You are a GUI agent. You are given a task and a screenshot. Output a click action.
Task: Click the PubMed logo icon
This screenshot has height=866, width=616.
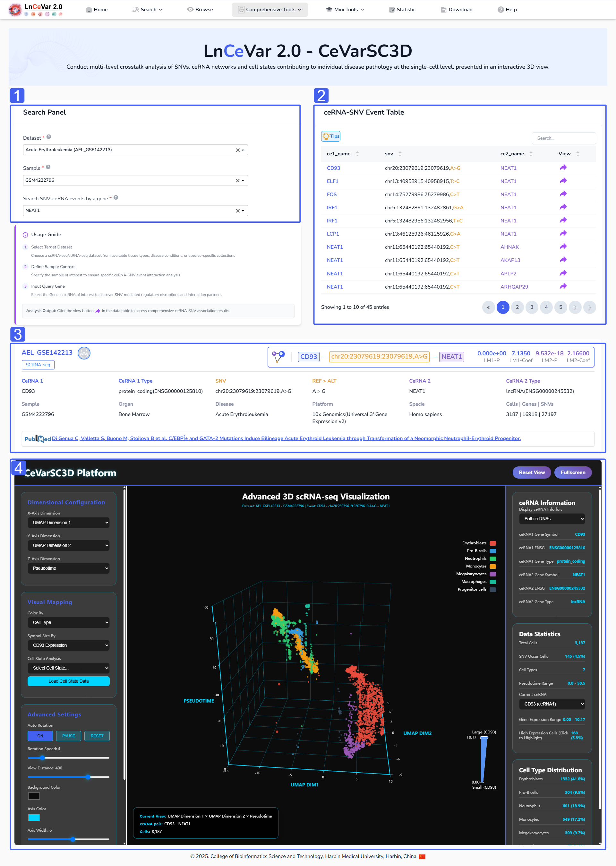click(x=37, y=439)
